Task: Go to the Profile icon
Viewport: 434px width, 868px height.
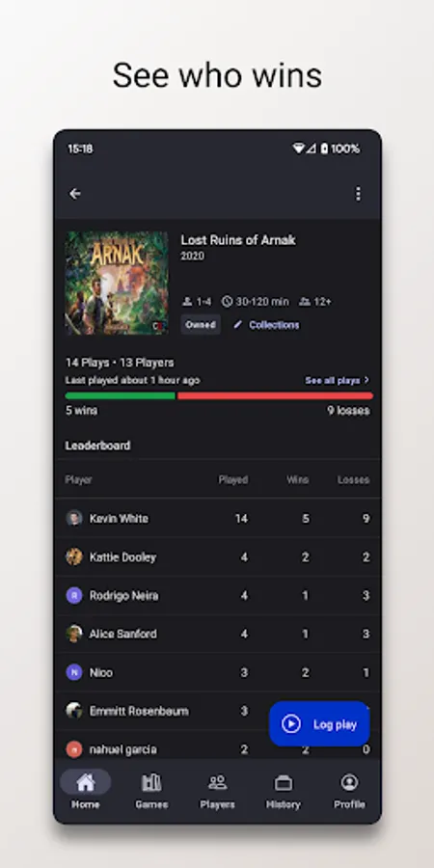Action: [349, 782]
